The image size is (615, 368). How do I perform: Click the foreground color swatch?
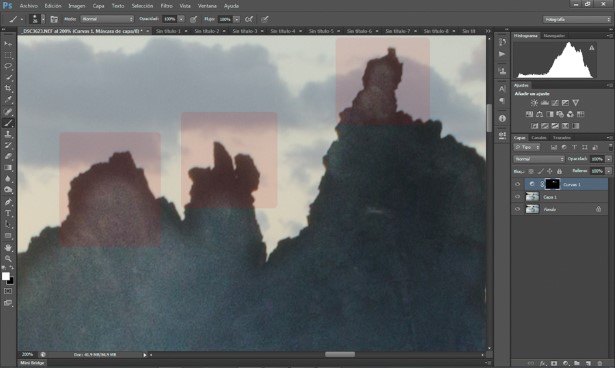tap(5, 276)
